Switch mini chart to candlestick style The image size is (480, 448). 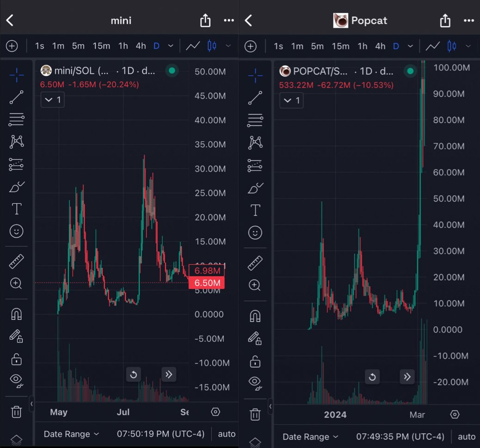coord(212,46)
